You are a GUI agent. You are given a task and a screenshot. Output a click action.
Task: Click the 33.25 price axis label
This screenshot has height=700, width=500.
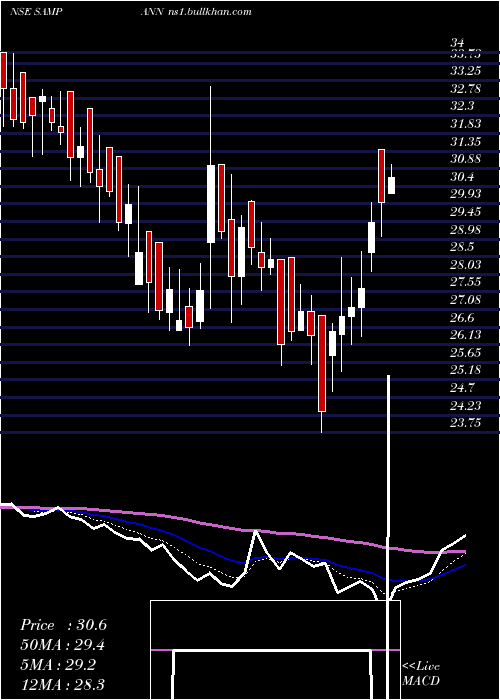[x=465, y=71]
